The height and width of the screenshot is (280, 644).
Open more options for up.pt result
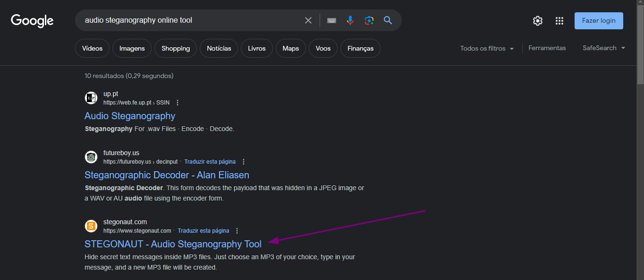[x=178, y=103]
